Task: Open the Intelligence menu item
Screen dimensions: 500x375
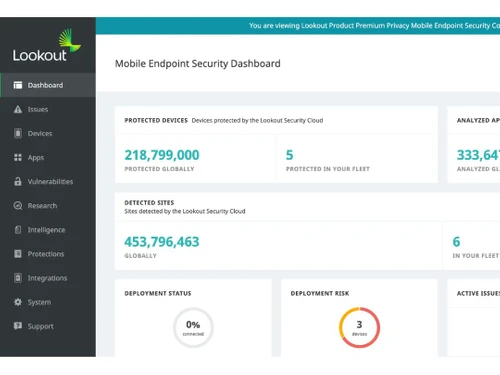Action: click(x=48, y=230)
